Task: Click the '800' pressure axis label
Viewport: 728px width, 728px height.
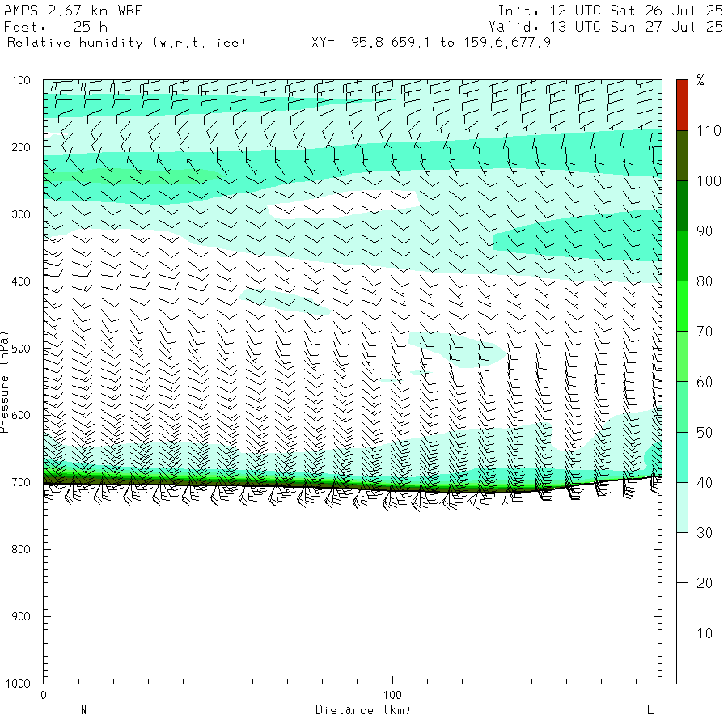Action: [21, 549]
